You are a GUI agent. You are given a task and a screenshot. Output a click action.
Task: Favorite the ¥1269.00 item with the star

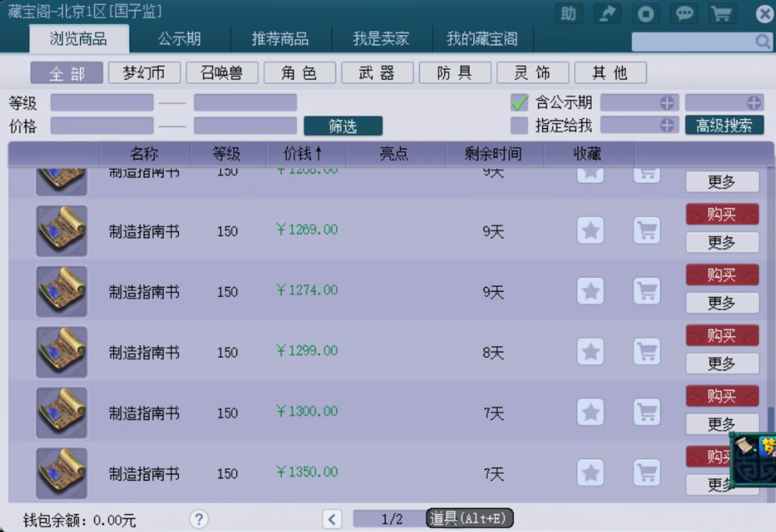[590, 230]
